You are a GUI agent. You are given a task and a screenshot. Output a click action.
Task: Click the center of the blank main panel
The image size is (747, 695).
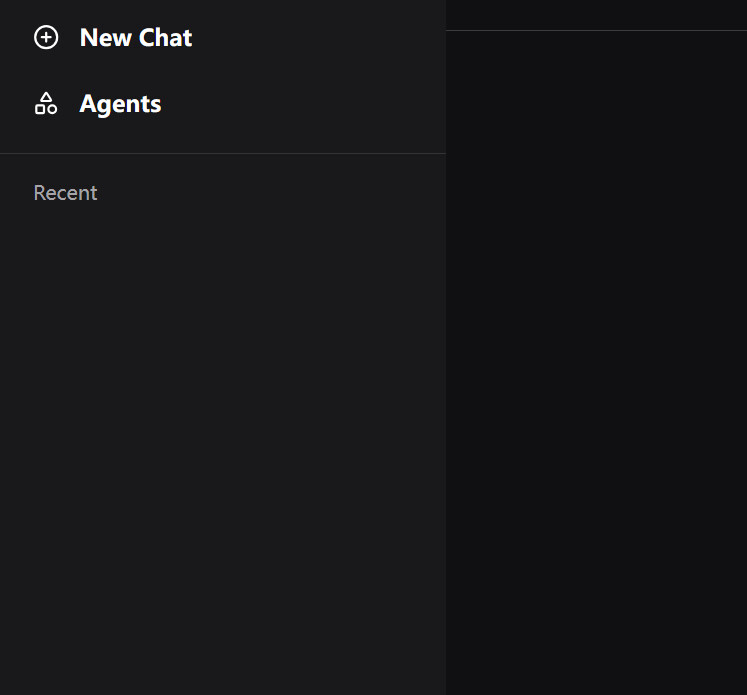[596, 363]
